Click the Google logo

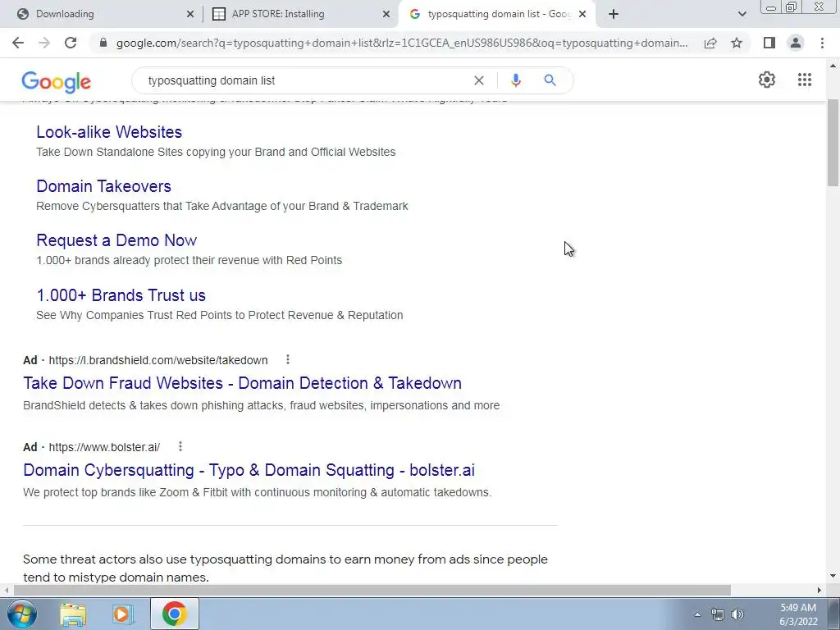pyautogui.click(x=57, y=82)
